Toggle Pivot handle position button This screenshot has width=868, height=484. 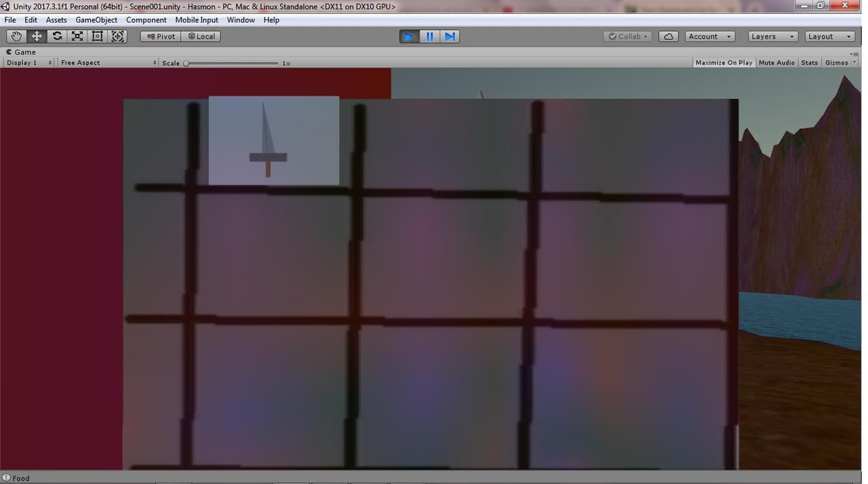click(161, 37)
